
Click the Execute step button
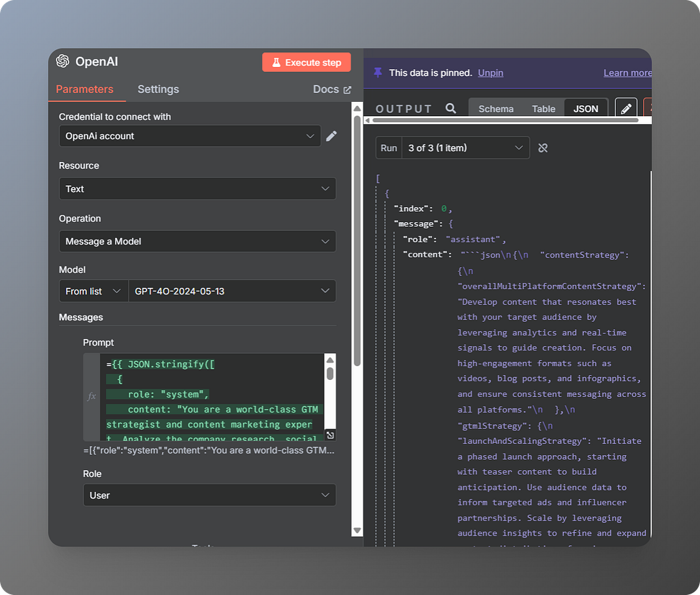click(306, 62)
